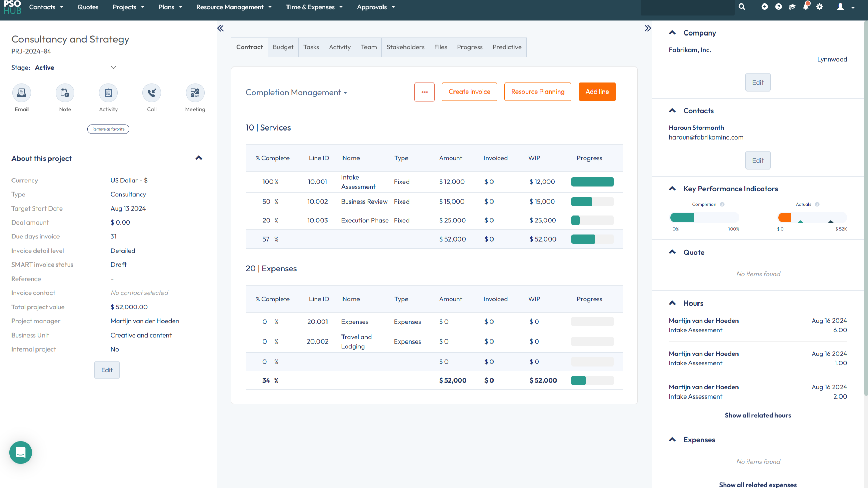868x488 pixels.
Task: Click Show all related hours
Action: 758,415
